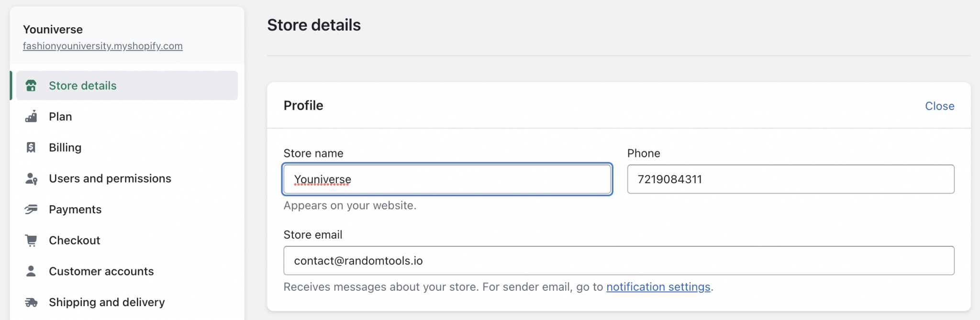Click the Customer accounts person icon
The image size is (980, 320).
[x=31, y=271]
